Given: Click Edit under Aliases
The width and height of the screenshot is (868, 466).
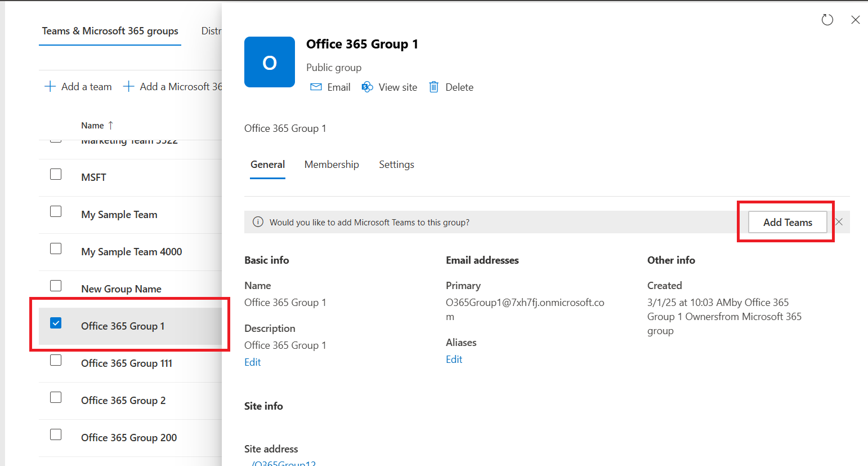Looking at the screenshot, I should pyautogui.click(x=454, y=360).
